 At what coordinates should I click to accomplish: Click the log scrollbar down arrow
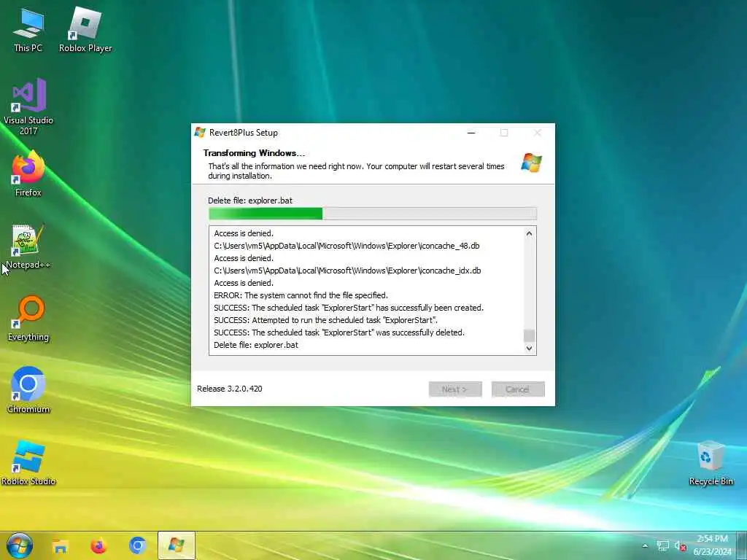(529, 348)
